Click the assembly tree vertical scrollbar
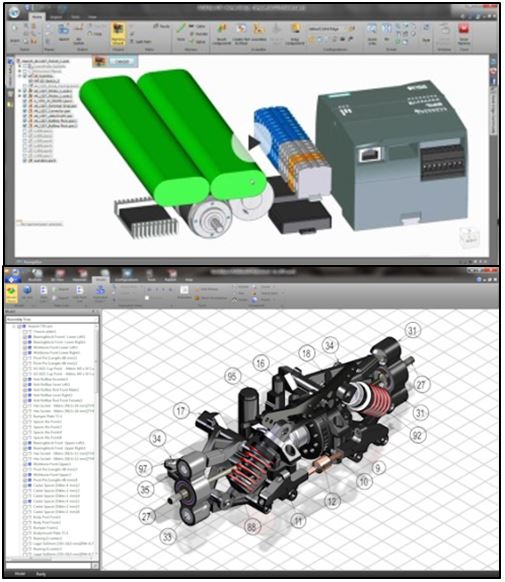This screenshot has width=505, height=582. [97, 442]
